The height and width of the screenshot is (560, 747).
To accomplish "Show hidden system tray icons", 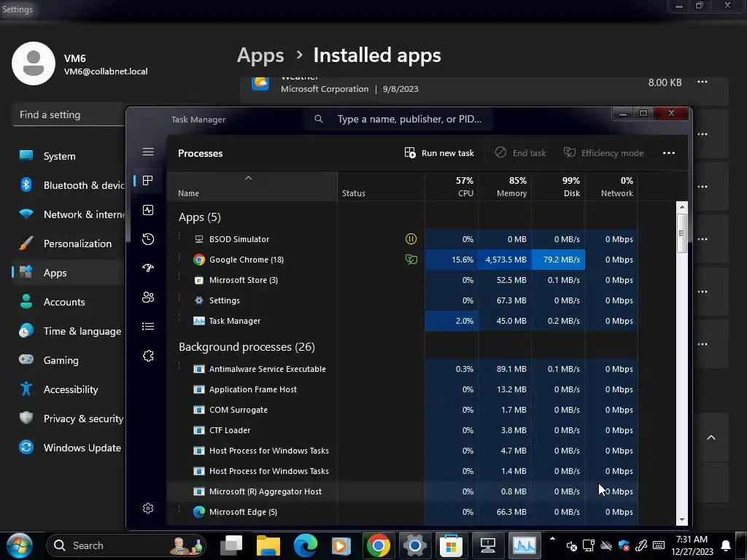I will coord(552,540).
